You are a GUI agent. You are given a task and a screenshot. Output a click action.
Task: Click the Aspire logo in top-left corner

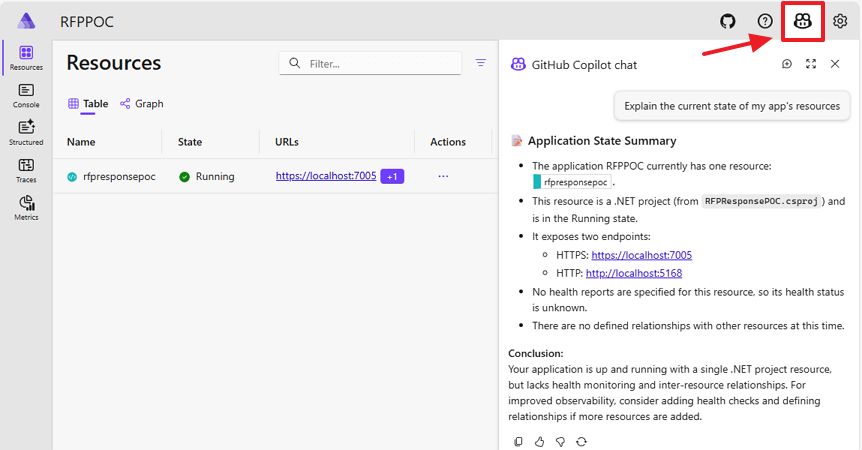coord(26,21)
